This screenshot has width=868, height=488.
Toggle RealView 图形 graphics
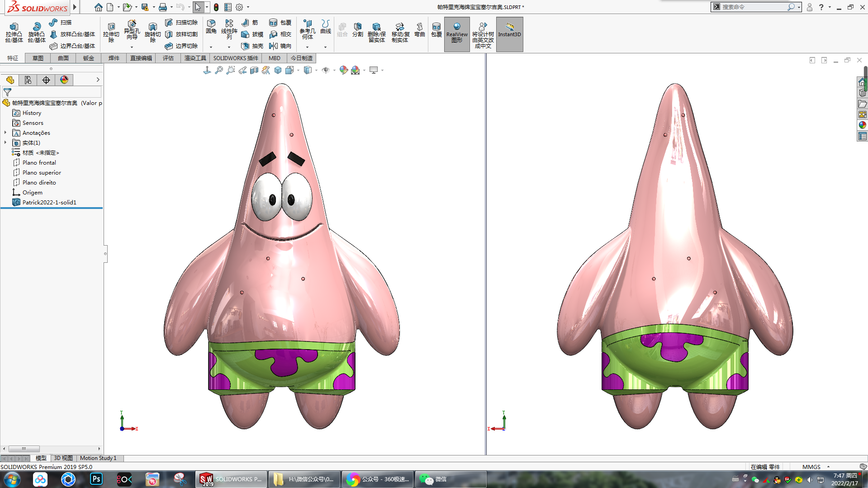point(457,34)
